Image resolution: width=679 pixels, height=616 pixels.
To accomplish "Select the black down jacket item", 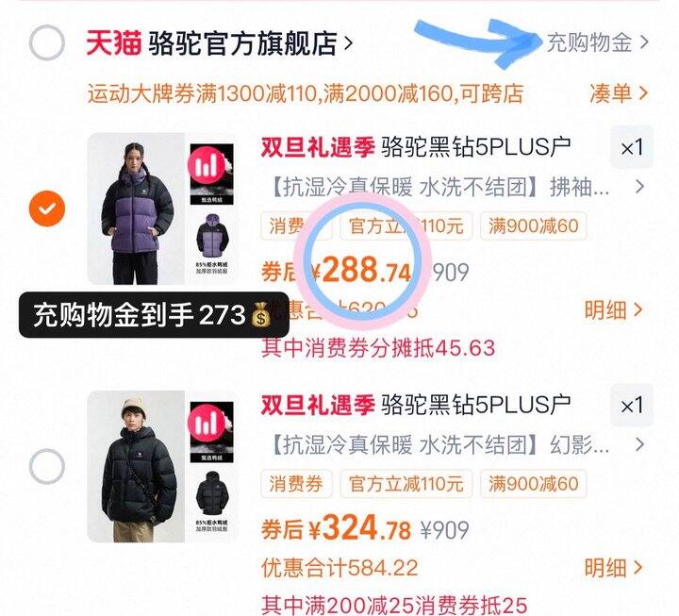I will click(x=47, y=467).
